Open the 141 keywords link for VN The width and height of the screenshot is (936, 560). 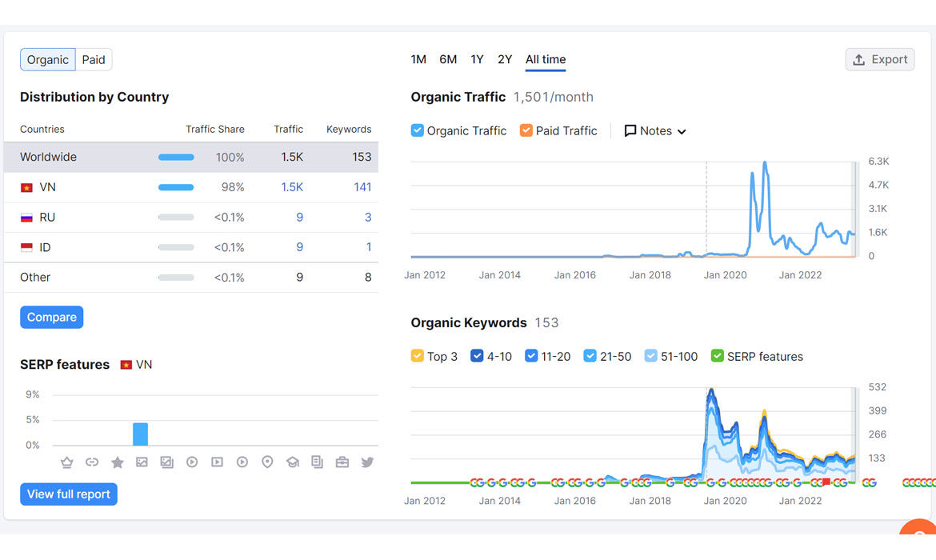coord(362,187)
